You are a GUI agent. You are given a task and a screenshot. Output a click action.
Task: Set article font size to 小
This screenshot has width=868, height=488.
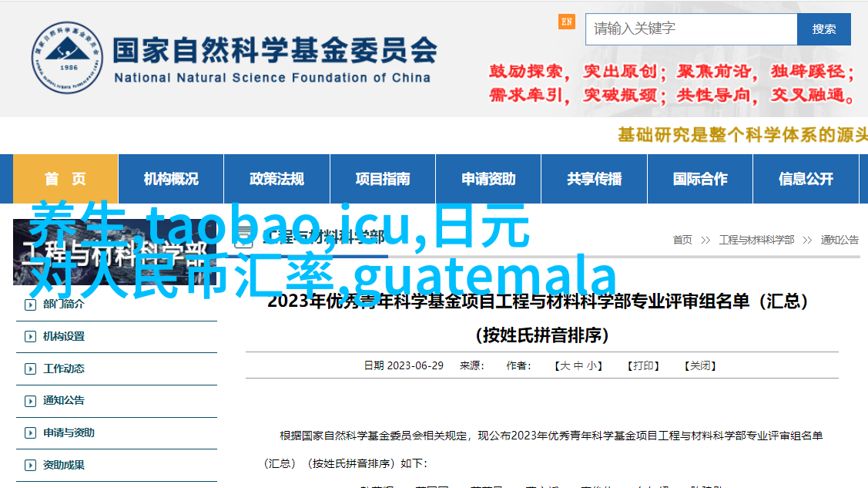tap(592, 365)
